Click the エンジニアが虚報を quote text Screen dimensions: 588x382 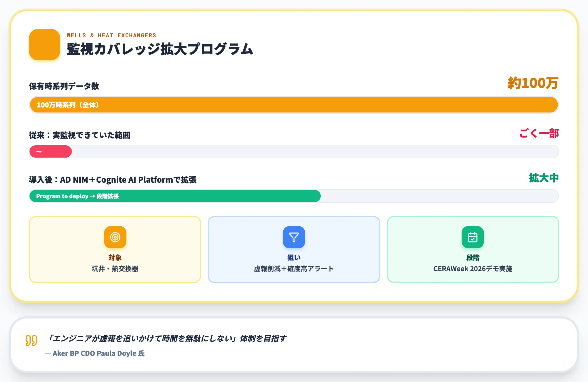point(166,339)
